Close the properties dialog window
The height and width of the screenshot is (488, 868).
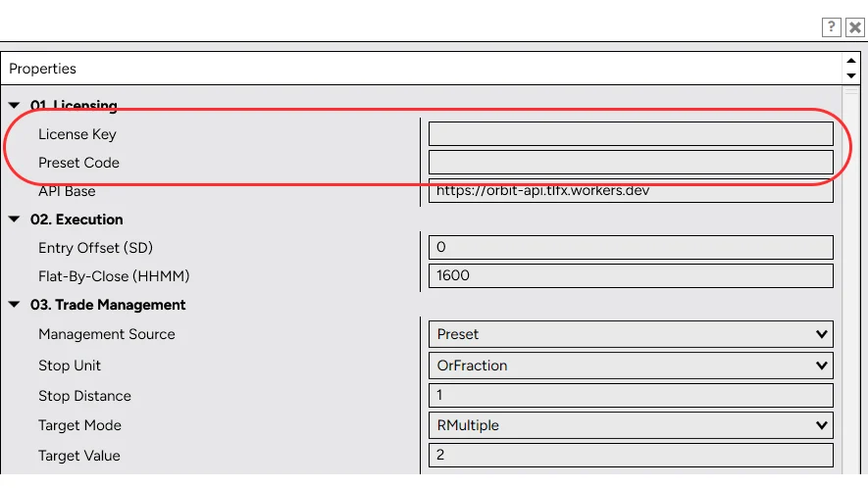coord(855,27)
